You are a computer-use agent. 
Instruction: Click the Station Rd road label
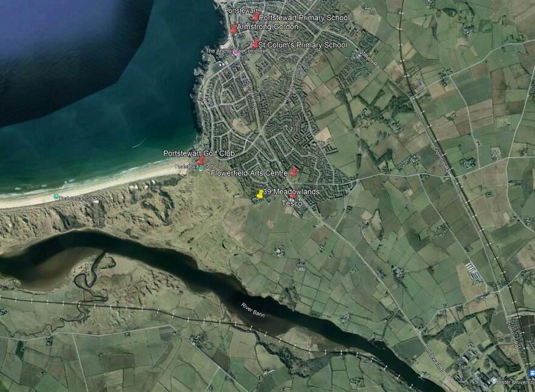[x=370, y=60]
